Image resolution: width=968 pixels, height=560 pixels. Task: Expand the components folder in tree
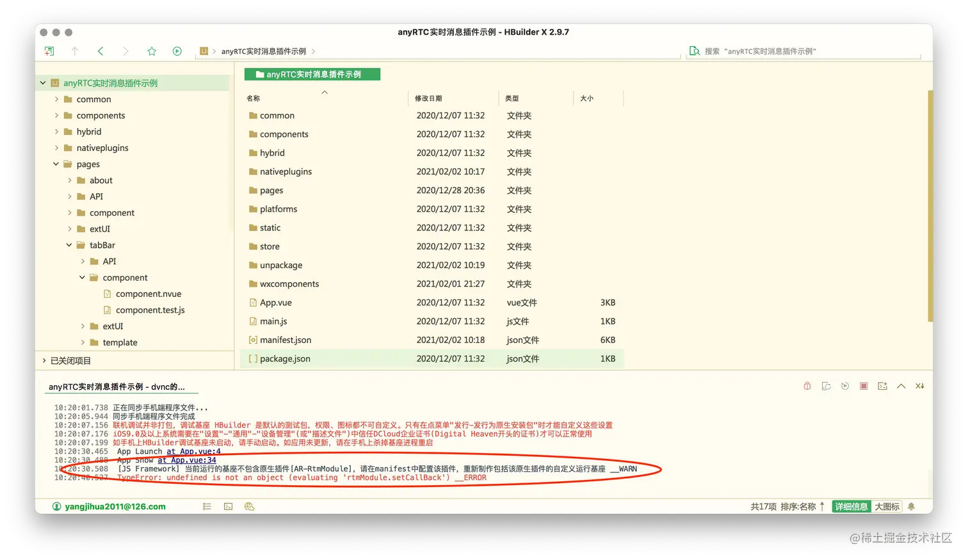coord(56,115)
